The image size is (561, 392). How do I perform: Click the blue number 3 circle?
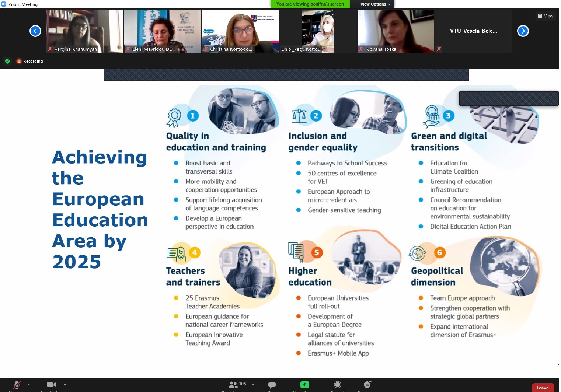tap(448, 116)
